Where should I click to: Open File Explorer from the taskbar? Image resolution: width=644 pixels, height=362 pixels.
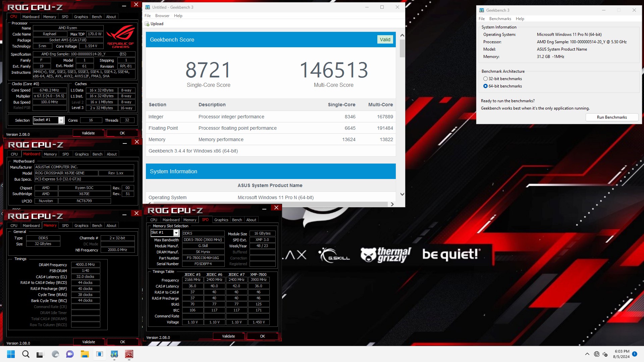85,354
